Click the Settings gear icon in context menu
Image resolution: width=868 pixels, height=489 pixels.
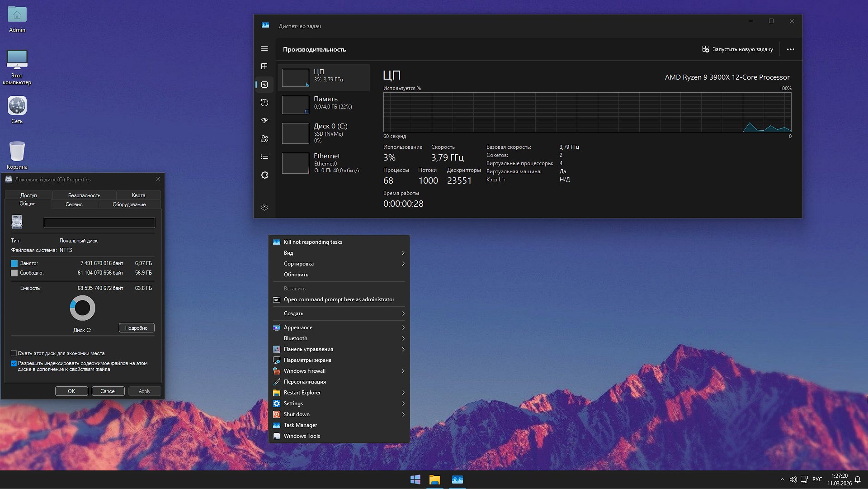click(x=277, y=404)
